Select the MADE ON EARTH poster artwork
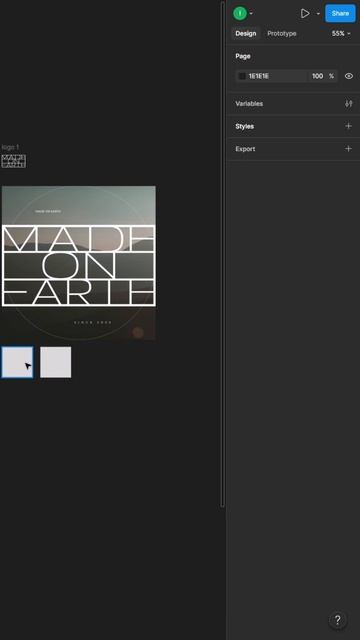Image resolution: width=360 pixels, height=640 pixels. [x=78, y=263]
